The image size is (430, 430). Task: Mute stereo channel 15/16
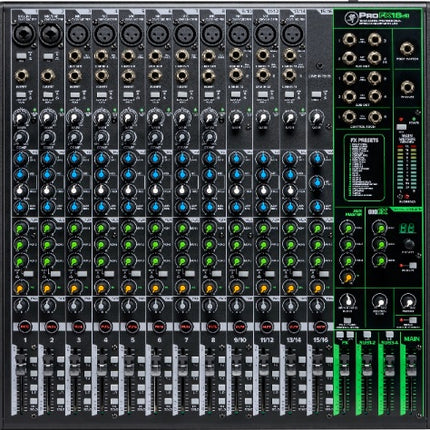coord(320,327)
